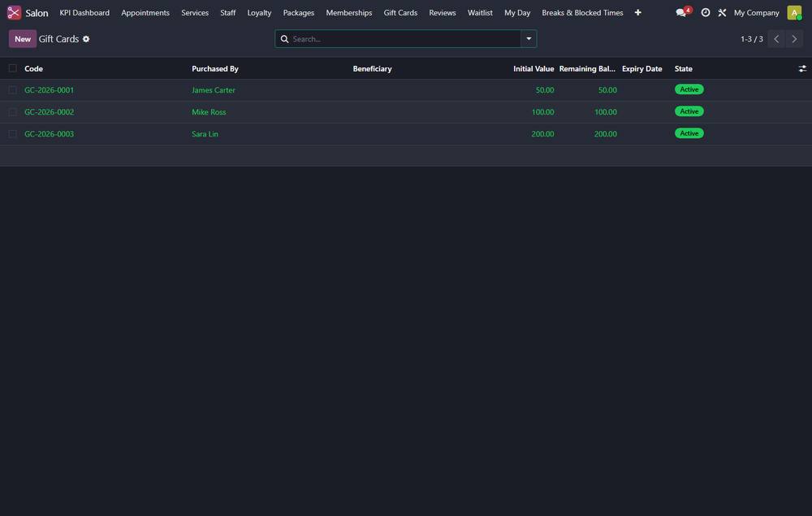812x516 pixels.
Task: Open the chat messages icon
Action: (x=681, y=12)
